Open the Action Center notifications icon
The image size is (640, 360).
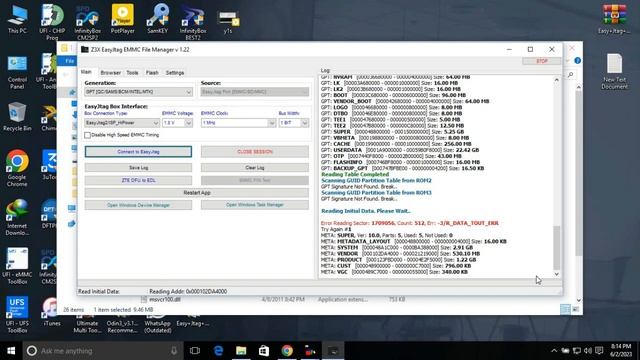(599, 351)
